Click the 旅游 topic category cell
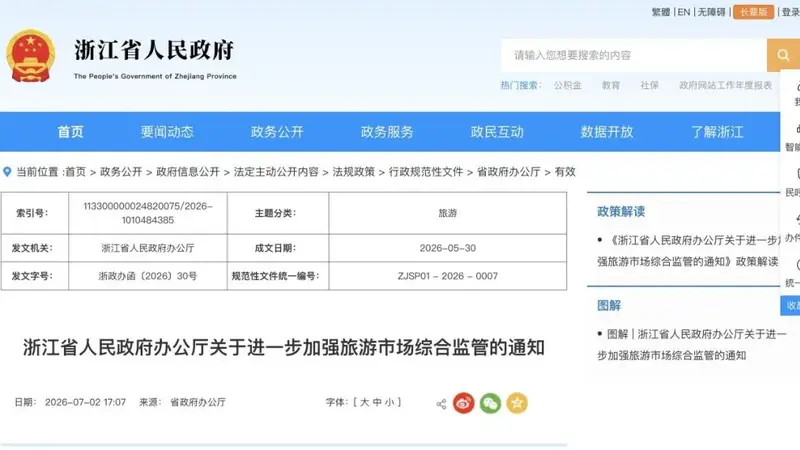 [447, 213]
